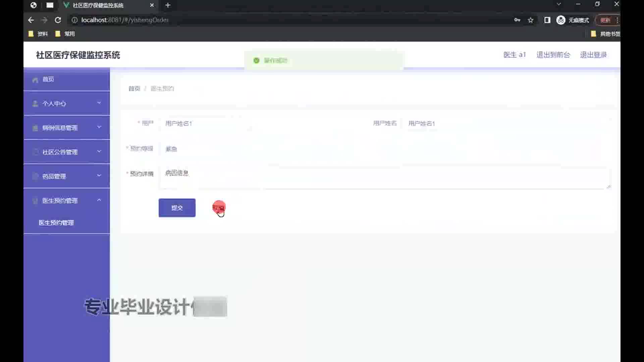The width and height of the screenshot is (644, 362).
Task: Click the 无痕模式 incognito label
Action: pyautogui.click(x=579, y=20)
